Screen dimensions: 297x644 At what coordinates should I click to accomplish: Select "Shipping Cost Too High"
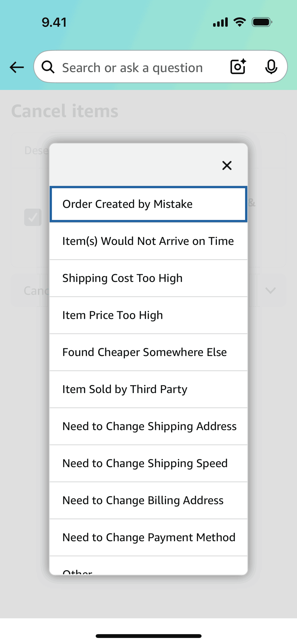click(148, 278)
